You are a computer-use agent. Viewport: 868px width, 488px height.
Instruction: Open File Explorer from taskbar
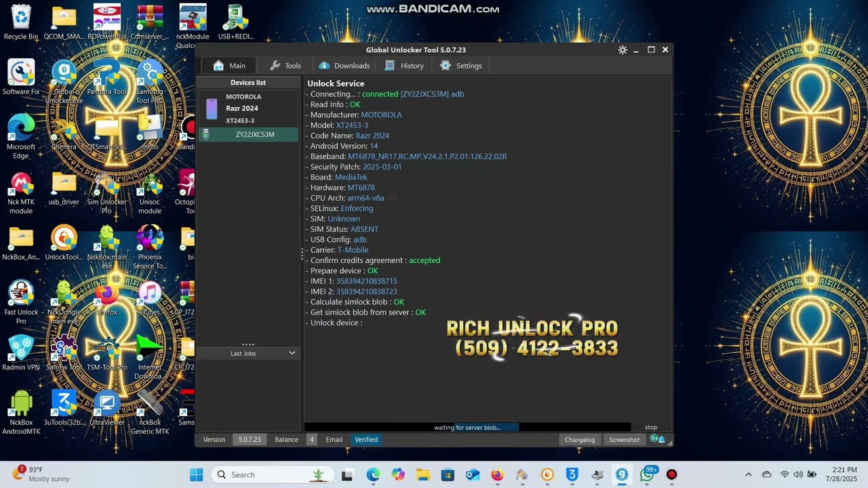(422, 474)
